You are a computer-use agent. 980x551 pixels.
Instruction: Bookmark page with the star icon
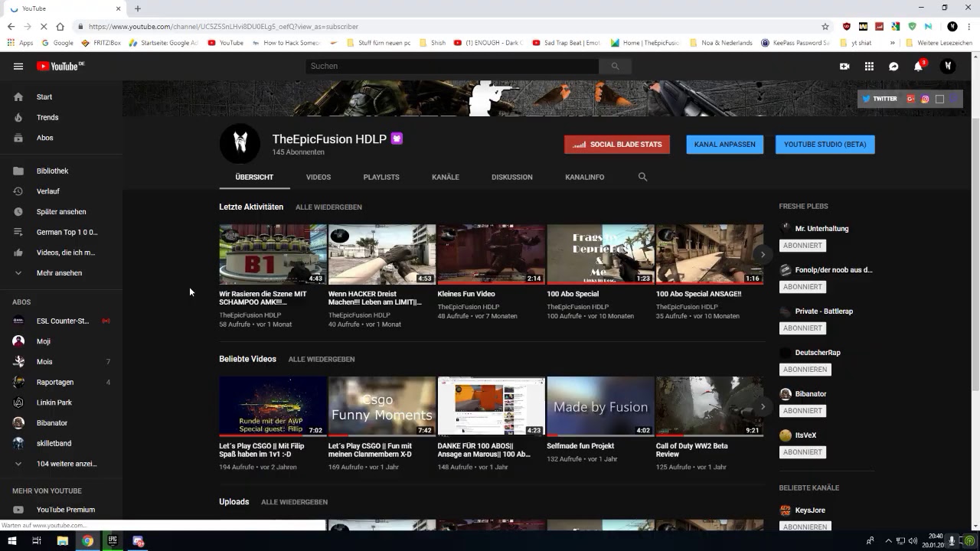click(825, 26)
